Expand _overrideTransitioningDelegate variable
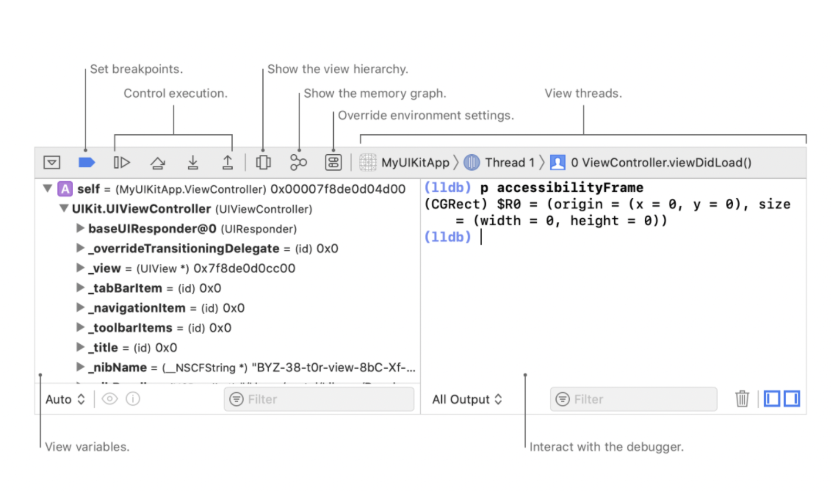The height and width of the screenshot is (504, 838). click(80, 248)
